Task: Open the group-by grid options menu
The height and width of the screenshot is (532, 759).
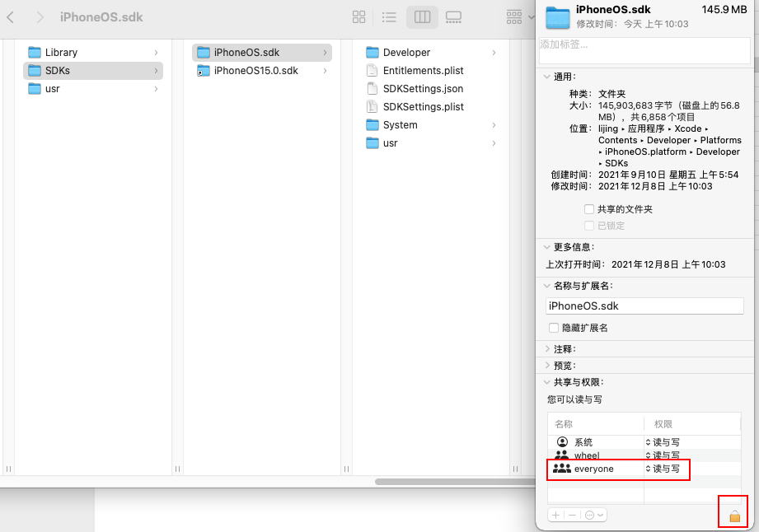Action: click(520, 17)
